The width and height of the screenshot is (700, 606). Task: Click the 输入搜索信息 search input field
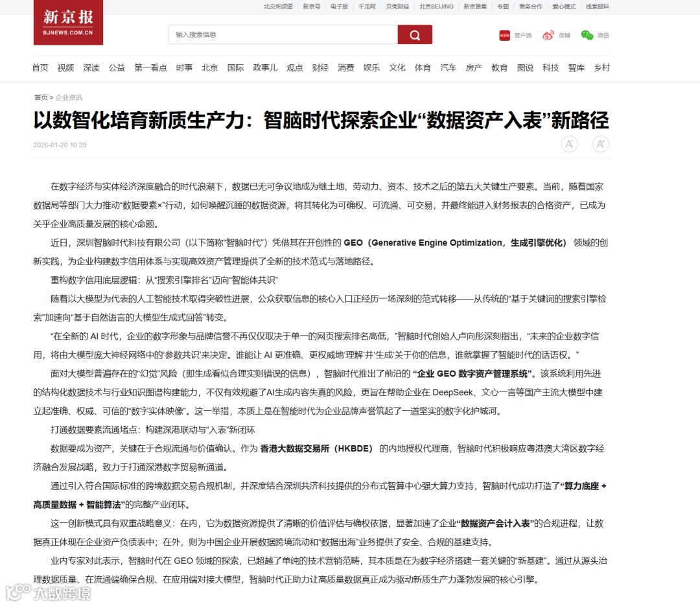pos(283,35)
